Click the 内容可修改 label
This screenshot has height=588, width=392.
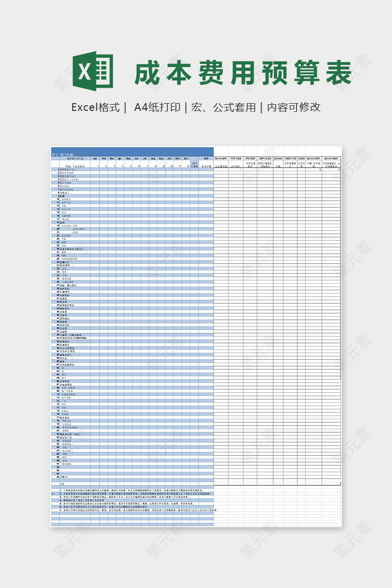(293, 108)
